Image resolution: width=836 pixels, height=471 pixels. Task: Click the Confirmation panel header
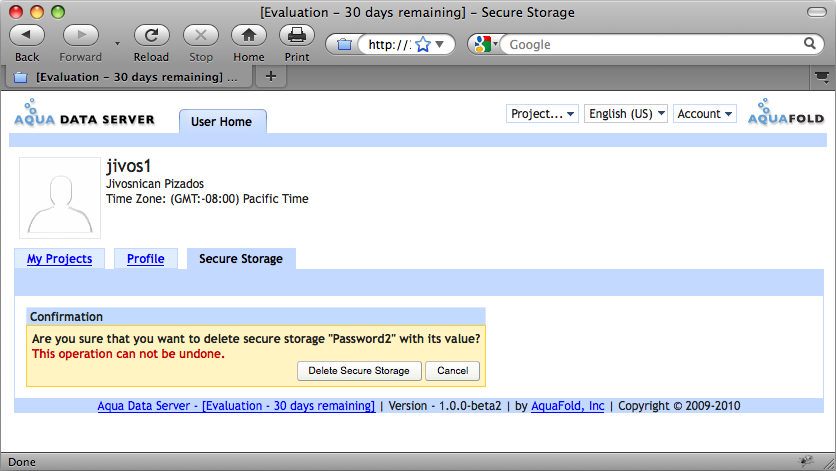pos(256,316)
